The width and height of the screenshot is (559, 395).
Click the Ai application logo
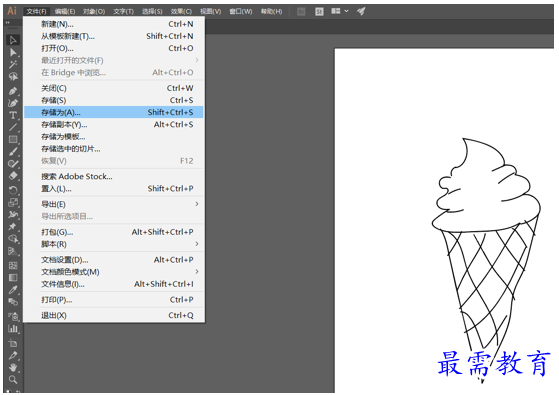(12, 11)
